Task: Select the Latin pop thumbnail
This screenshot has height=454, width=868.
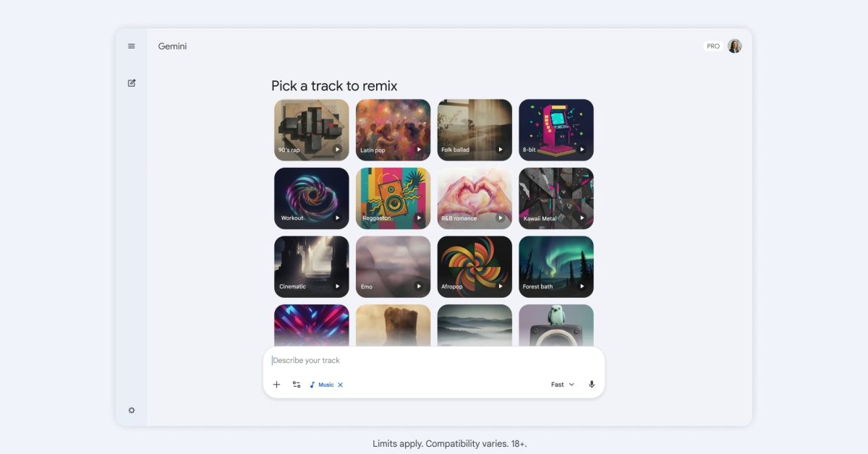Action: tap(393, 130)
